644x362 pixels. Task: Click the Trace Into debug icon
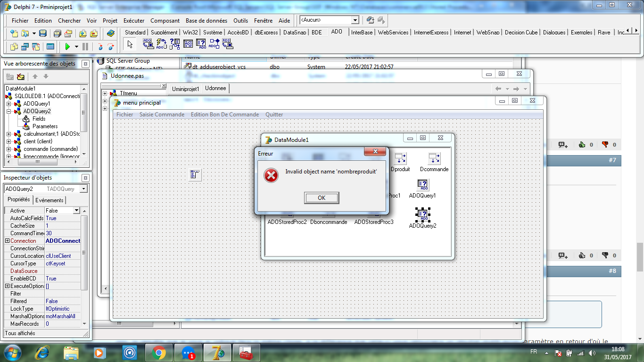point(100,47)
